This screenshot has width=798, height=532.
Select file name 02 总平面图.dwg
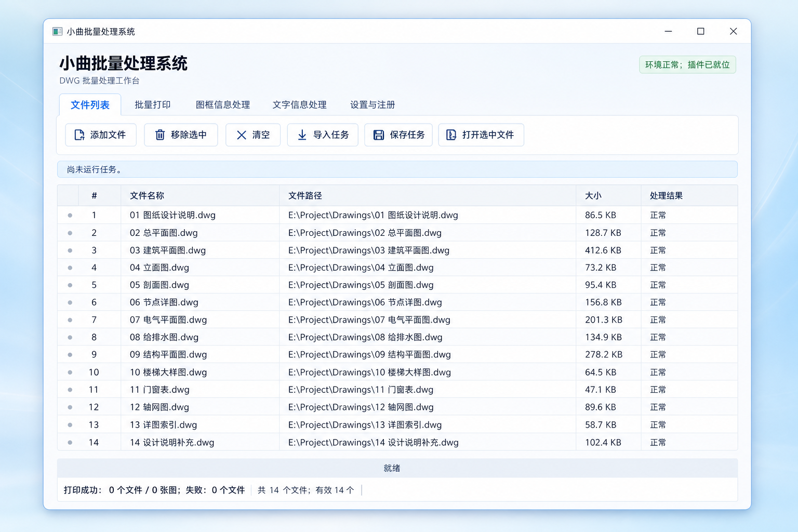coord(164,233)
